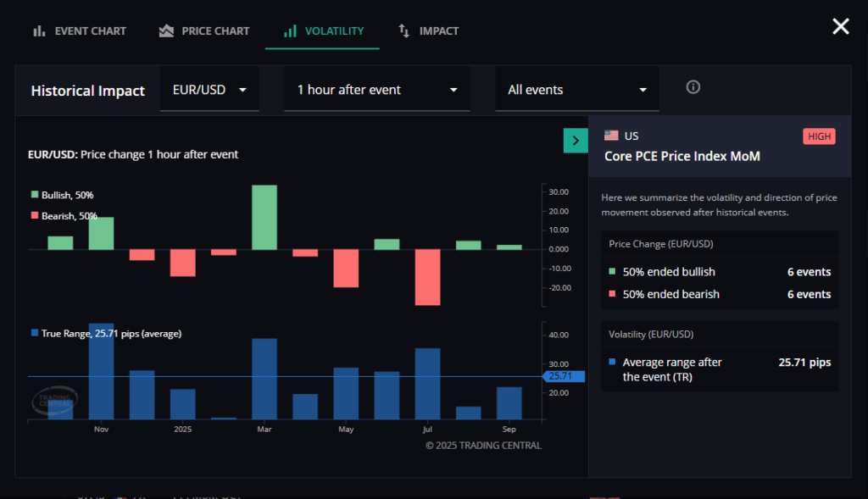Image resolution: width=868 pixels, height=499 pixels.
Task: Open the EUR/USD currency pair dropdown
Action: (x=209, y=90)
